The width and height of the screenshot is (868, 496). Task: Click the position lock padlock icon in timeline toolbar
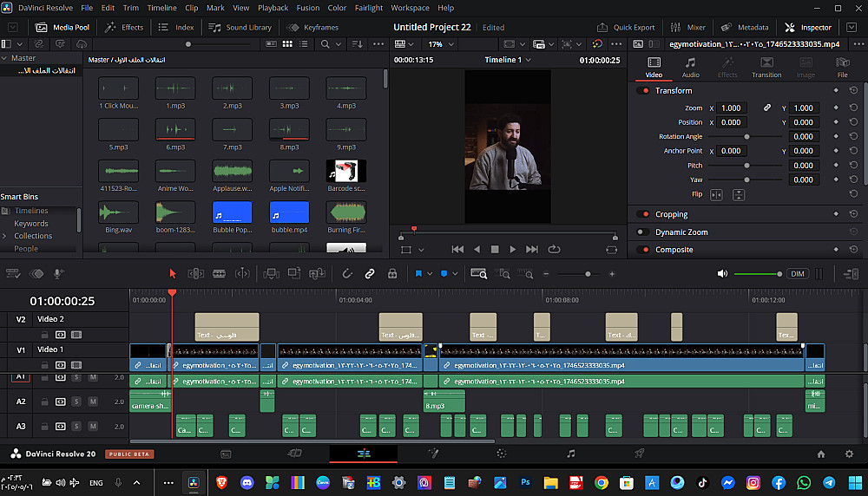click(392, 274)
